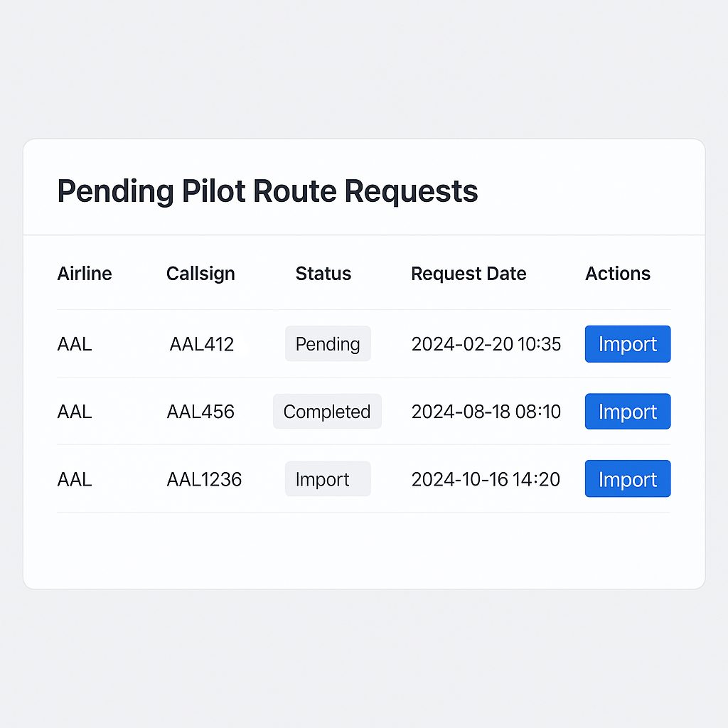Click the Callsign column header

pyautogui.click(x=200, y=274)
